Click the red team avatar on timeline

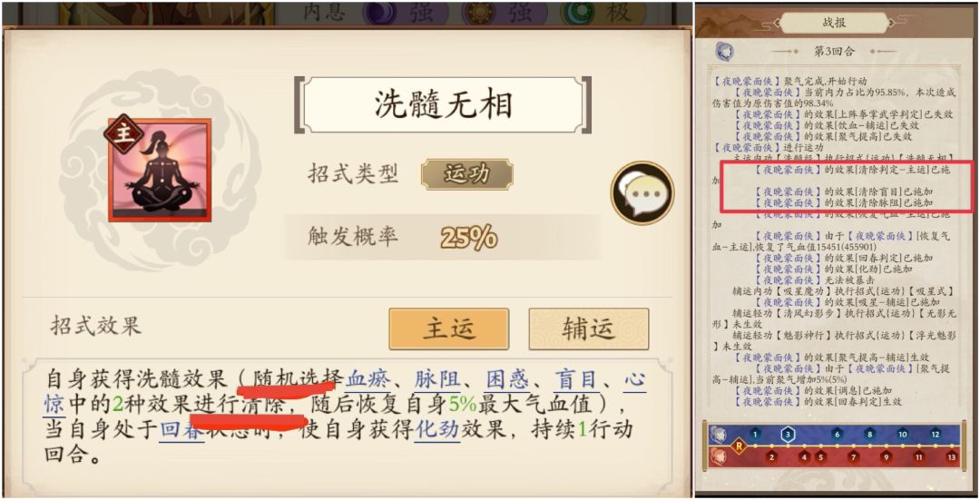pos(718,456)
